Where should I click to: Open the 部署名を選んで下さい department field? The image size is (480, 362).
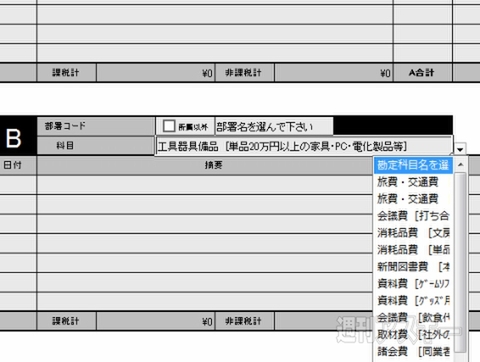coord(274,126)
